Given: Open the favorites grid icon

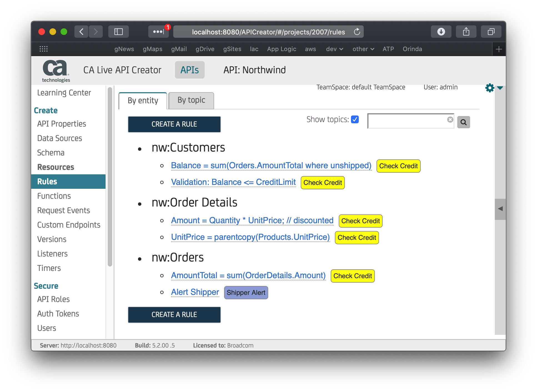Looking at the screenshot, I should click(44, 49).
